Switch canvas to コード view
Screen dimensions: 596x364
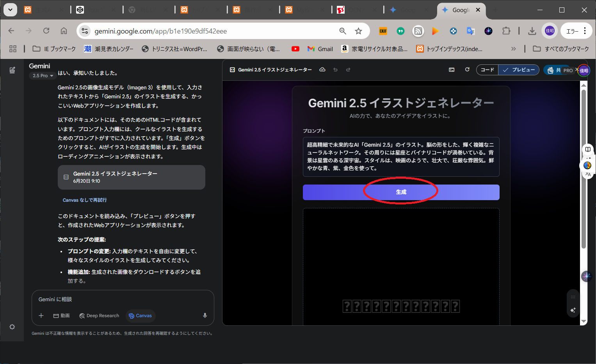[487, 70]
